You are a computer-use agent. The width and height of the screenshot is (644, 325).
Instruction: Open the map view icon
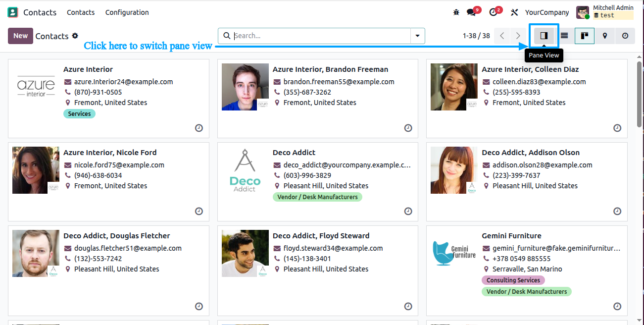click(605, 36)
